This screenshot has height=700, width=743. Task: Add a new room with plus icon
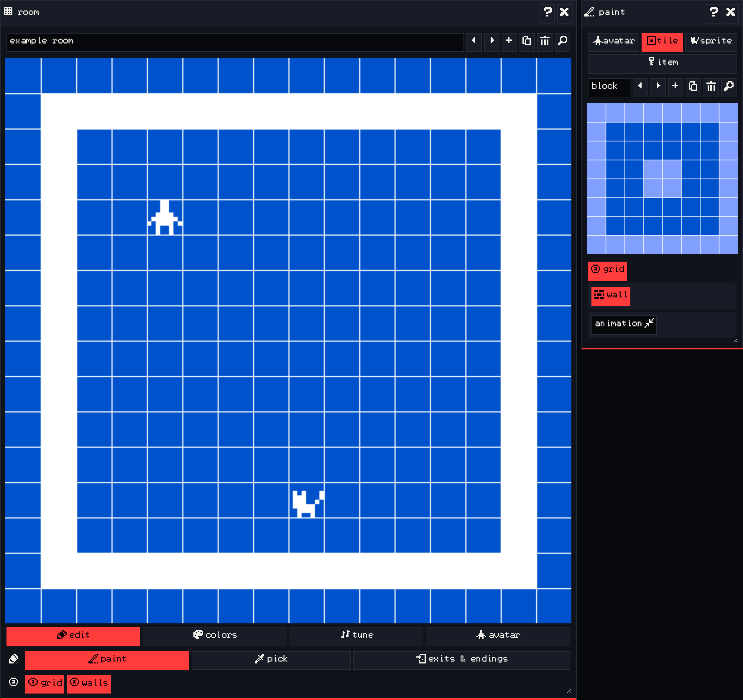509,41
